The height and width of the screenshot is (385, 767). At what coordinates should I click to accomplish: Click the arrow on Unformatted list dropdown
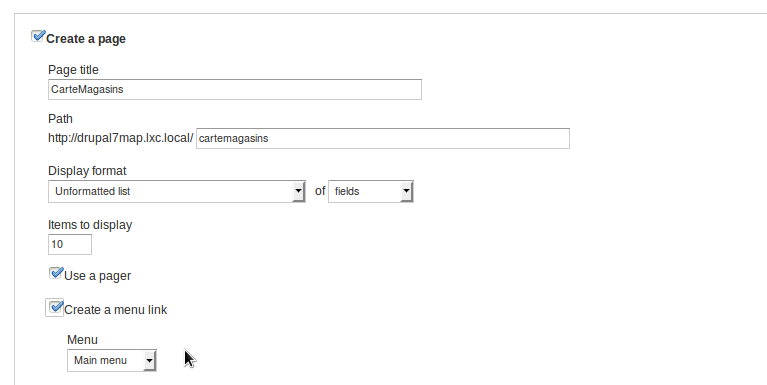[x=298, y=192]
